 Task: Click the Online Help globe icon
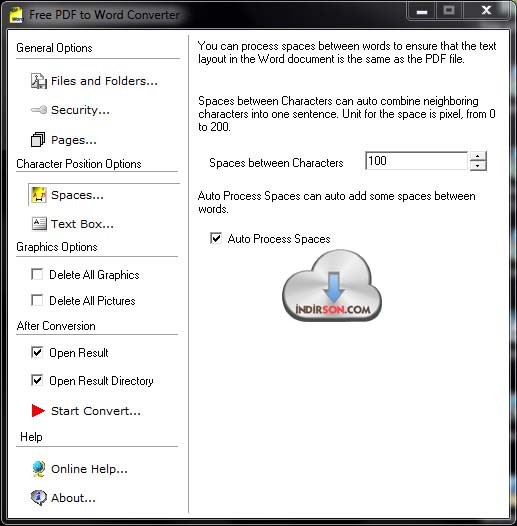pos(39,469)
